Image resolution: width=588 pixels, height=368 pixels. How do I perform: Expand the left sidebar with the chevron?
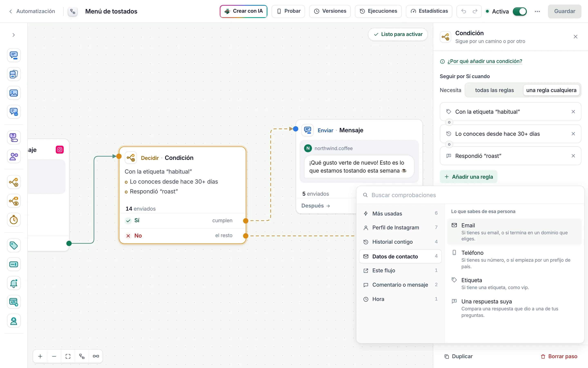tap(14, 35)
